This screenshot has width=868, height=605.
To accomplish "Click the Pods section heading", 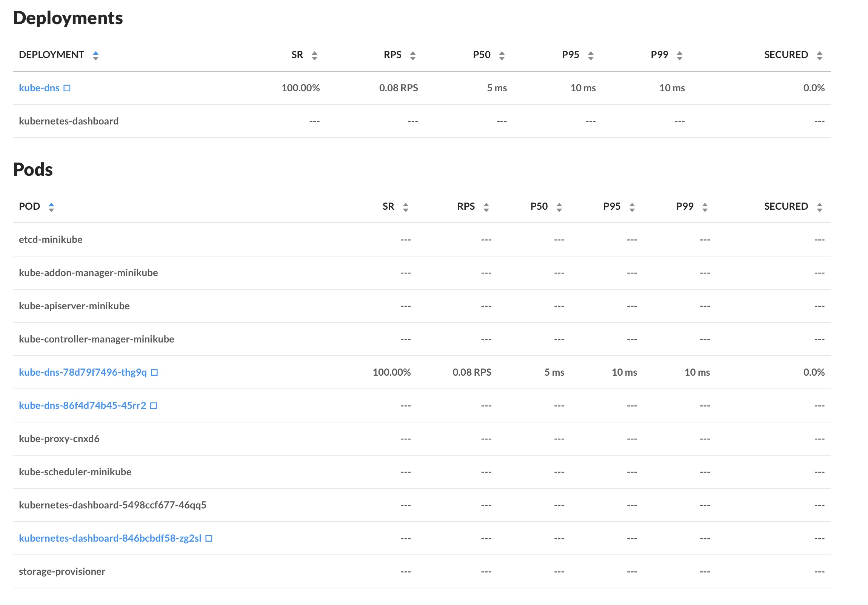I will click(x=33, y=170).
